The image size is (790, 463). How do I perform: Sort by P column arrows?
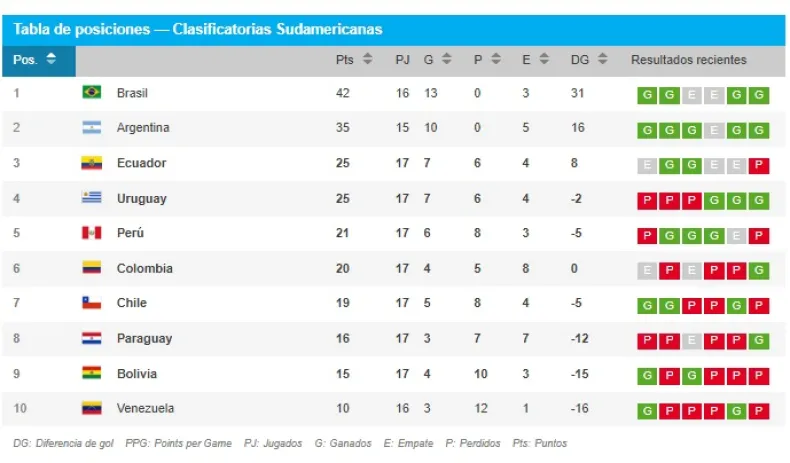tap(496, 58)
